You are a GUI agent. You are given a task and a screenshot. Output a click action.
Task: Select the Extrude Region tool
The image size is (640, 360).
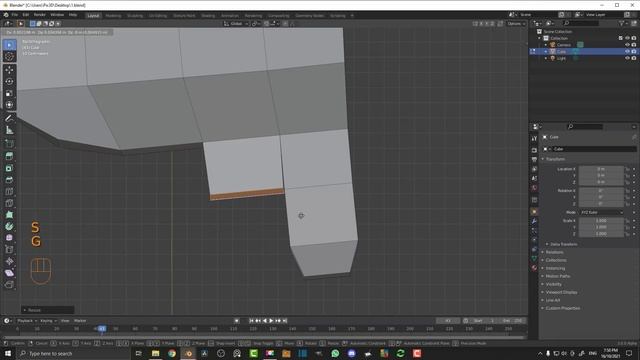(x=9, y=156)
